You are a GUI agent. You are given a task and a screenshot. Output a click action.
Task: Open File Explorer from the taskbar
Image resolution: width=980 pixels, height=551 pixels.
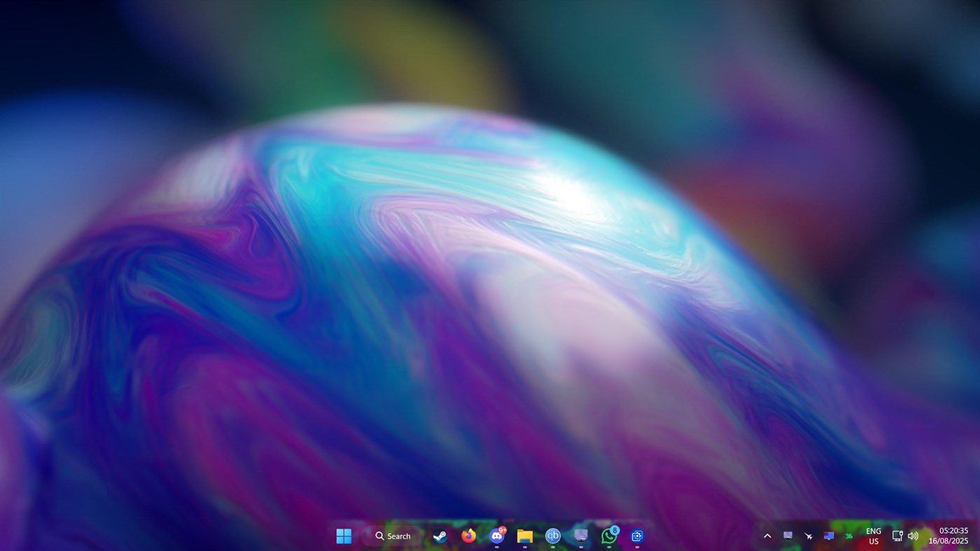pos(524,536)
